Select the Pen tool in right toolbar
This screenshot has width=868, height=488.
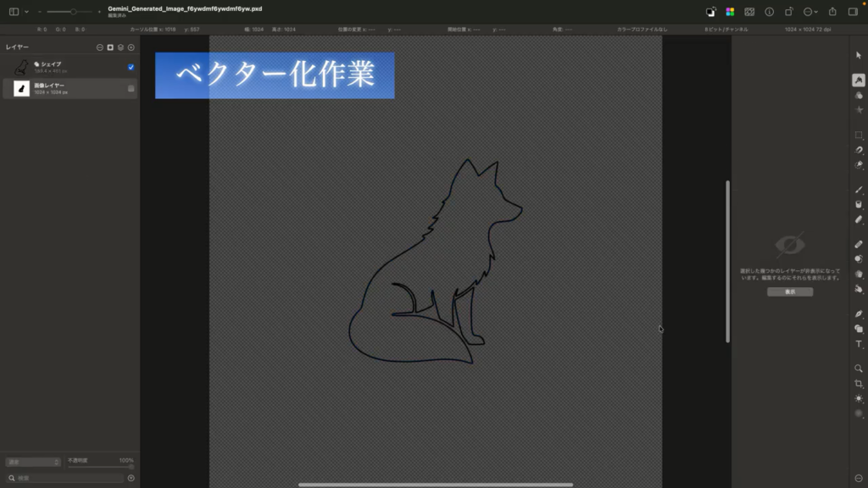pos(859,313)
